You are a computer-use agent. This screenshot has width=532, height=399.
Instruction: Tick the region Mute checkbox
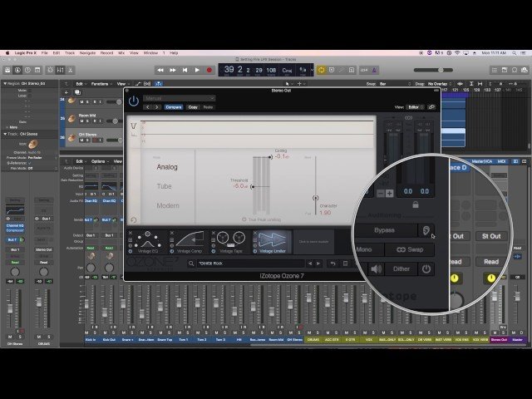[x=30, y=91]
